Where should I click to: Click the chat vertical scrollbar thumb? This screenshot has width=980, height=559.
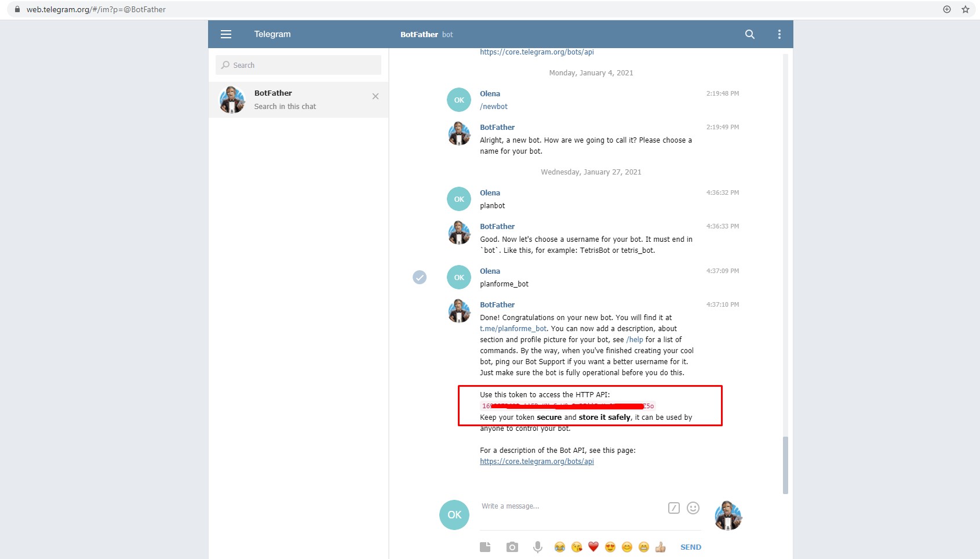pos(785,465)
